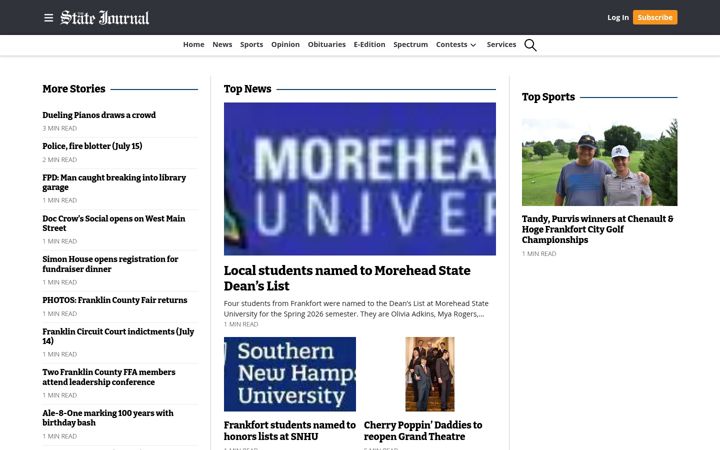Click the Morehead State University image
Viewport: 720px width, 450px height.
click(x=360, y=179)
